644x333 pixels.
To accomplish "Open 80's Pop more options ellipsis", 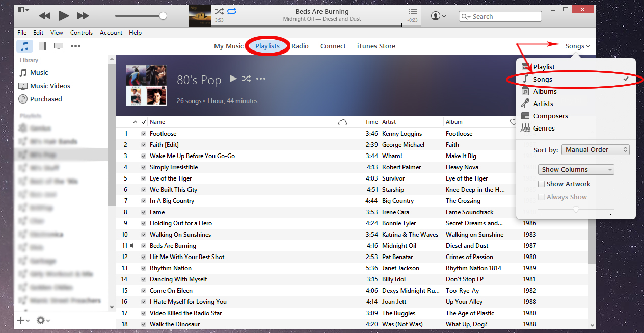I will tap(261, 79).
